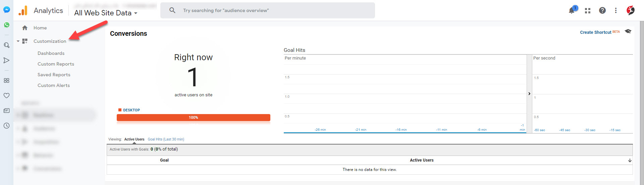This screenshot has height=185, width=644.
Task: Select the Active Users viewing tab
Action: click(x=134, y=139)
